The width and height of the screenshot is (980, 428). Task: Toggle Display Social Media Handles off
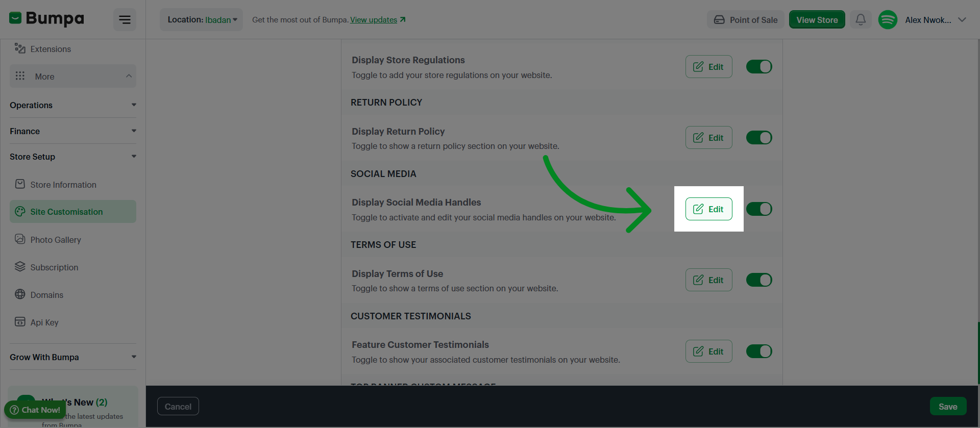coord(759,209)
